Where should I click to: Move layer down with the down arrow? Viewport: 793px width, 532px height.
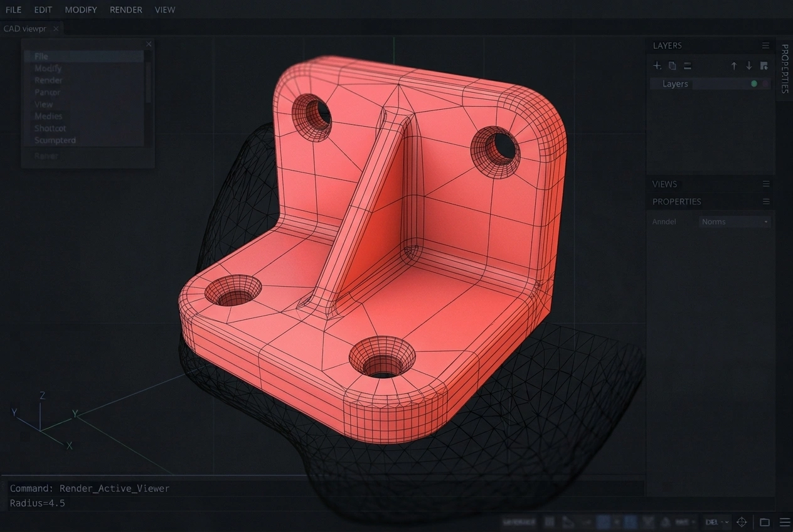[x=748, y=66]
